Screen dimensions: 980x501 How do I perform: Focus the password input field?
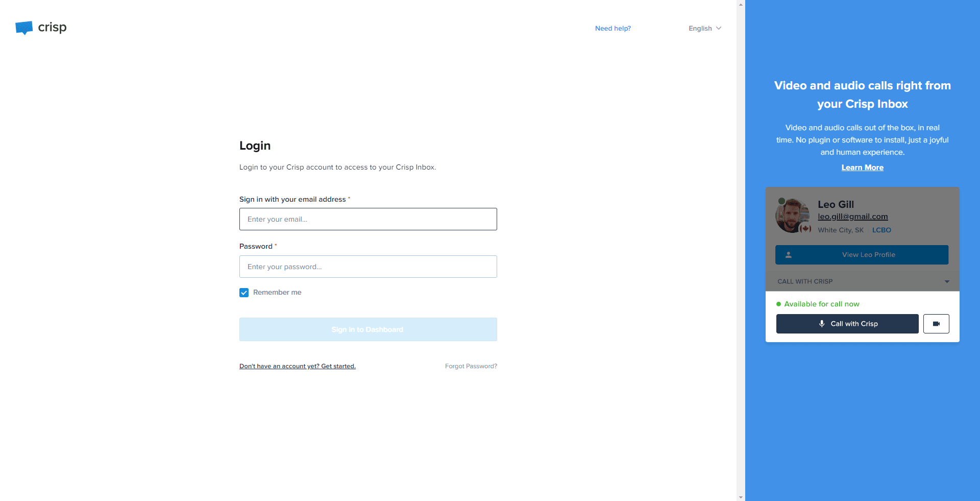coord(368,267)
